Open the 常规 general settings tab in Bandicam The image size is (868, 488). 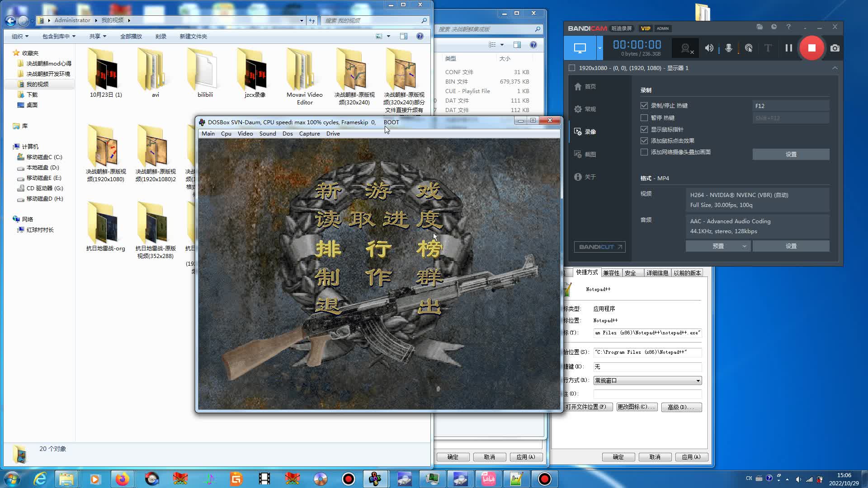click(585, 109)
